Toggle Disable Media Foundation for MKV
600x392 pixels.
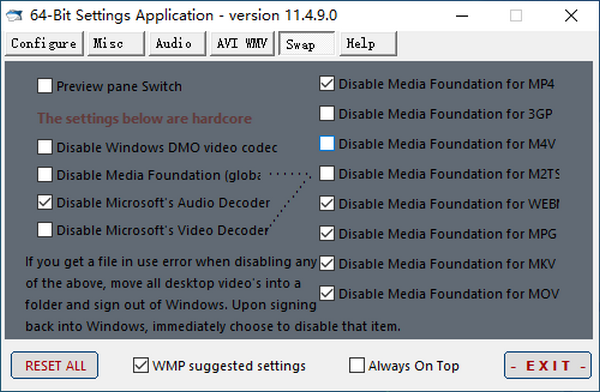pos(327,263)
